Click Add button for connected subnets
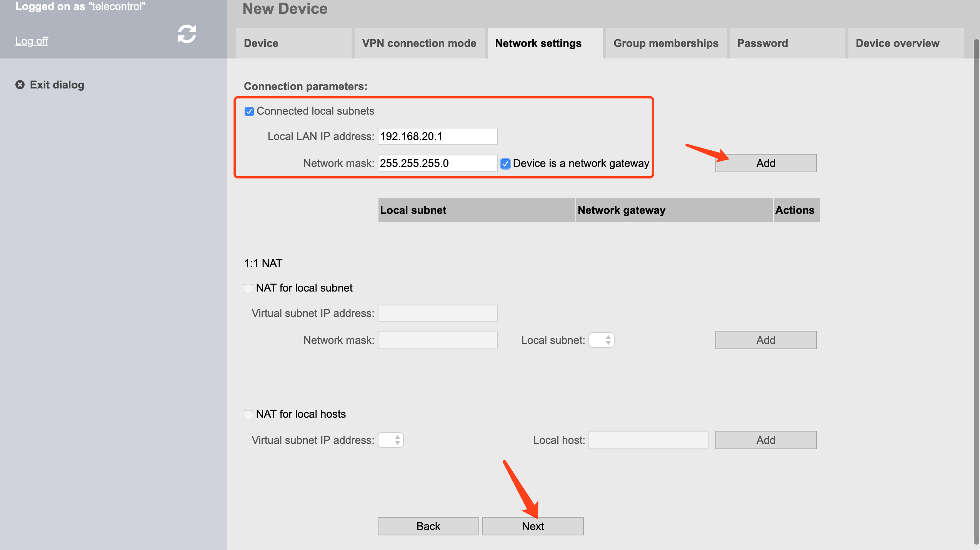This screenshot has height=550, width=980. (765, 163)
